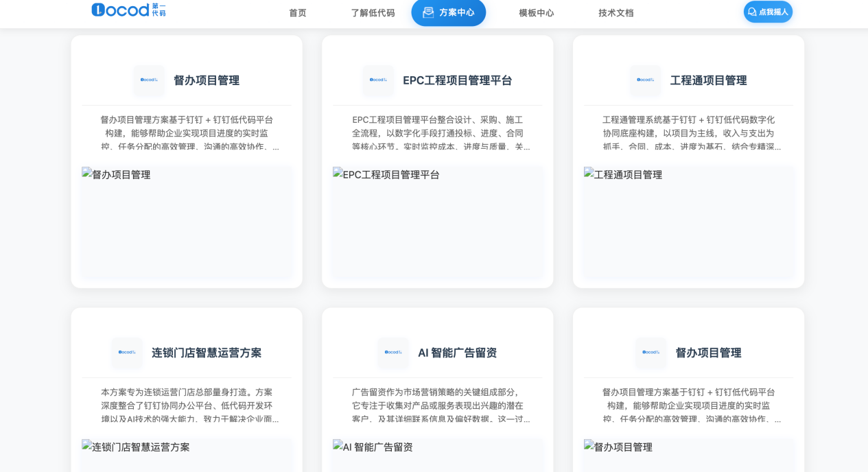Switch to the 模板中心 page

(x=536, y=12)
